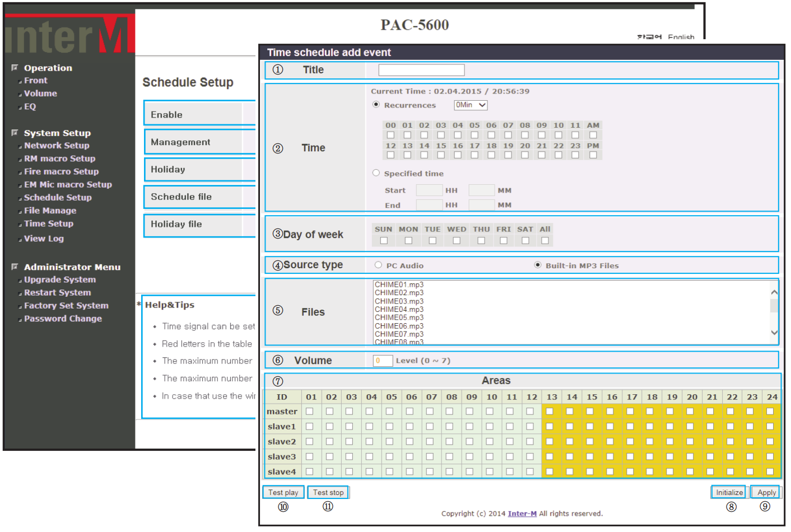Open View Log page

point(44,239)
